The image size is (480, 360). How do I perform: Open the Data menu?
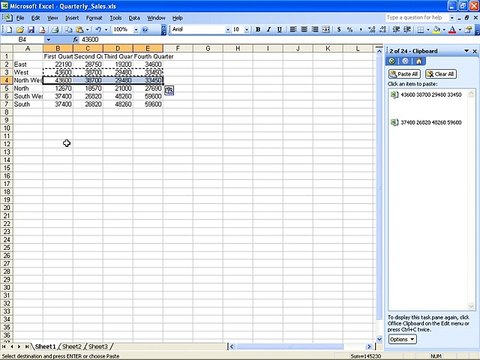coord(134,18)
